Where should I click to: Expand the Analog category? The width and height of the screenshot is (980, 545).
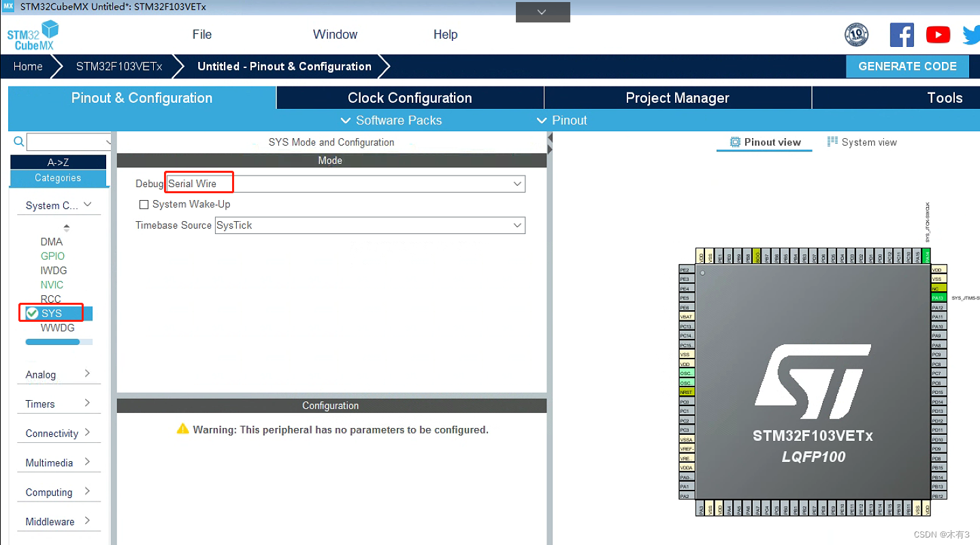(59, 374)
